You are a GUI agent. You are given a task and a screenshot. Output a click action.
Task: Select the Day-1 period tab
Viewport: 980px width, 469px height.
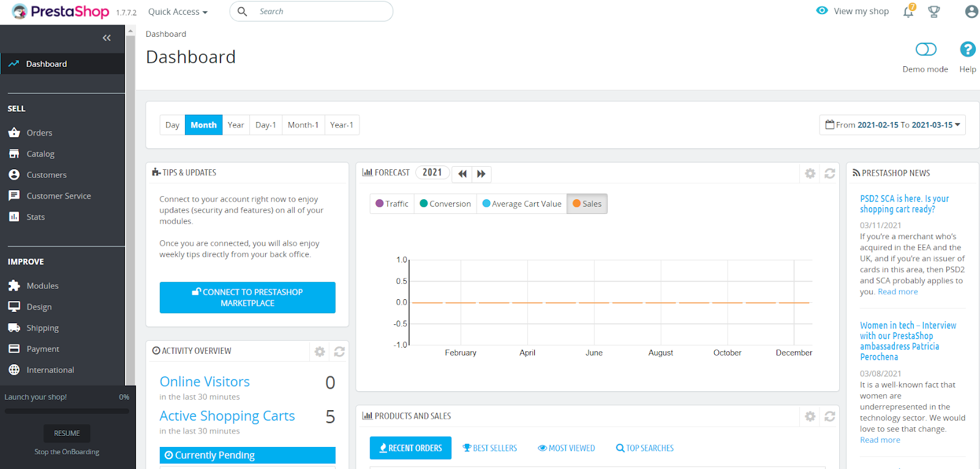266,125
